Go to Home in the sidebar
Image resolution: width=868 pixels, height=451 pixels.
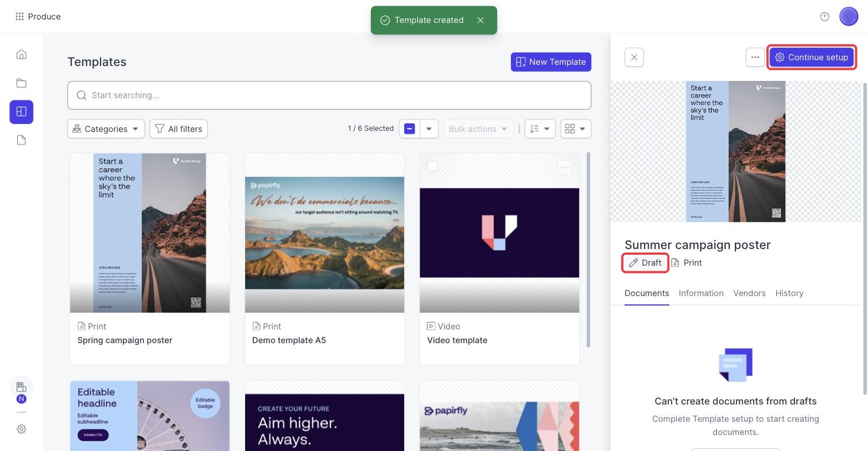click(21, 55)
